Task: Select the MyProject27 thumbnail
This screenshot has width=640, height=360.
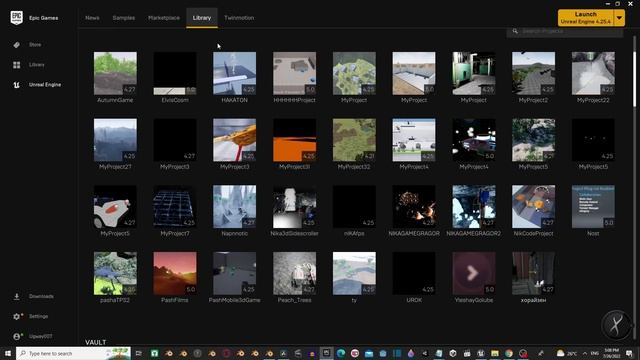Action: [x=115, y=140]
